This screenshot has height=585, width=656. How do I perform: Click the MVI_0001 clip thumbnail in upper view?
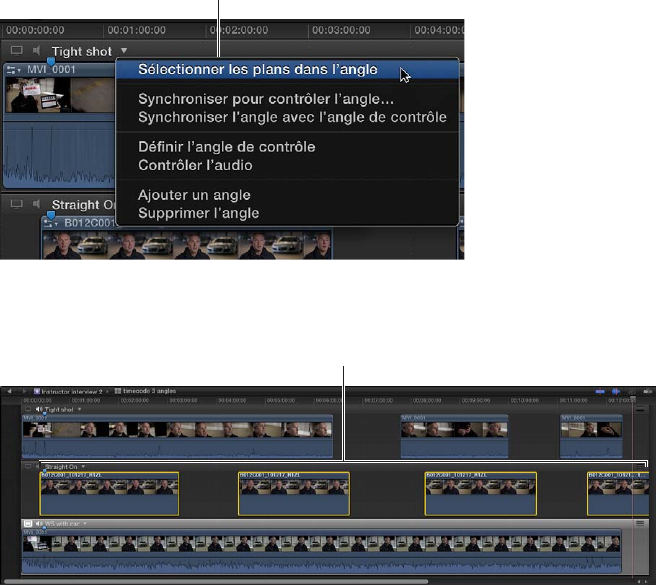point(59,95)
